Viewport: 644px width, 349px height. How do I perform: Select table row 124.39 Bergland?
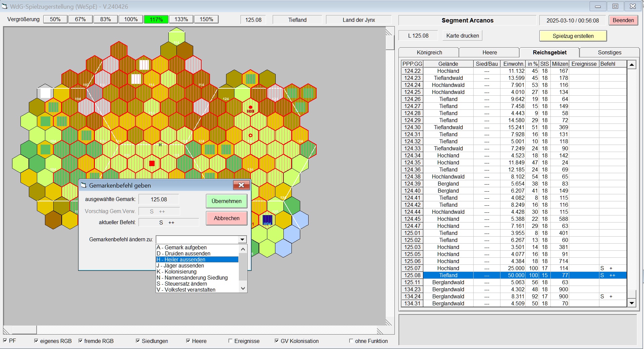(x=514, y=184)
